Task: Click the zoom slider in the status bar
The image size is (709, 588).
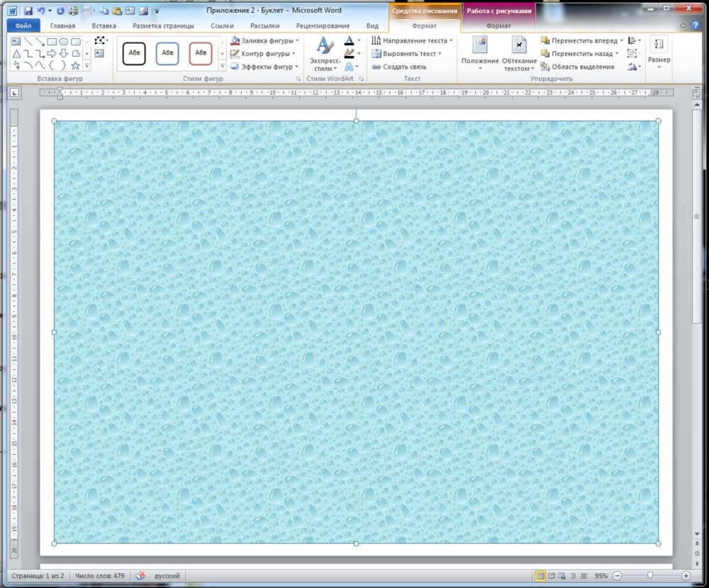Action: coord(649,576)
